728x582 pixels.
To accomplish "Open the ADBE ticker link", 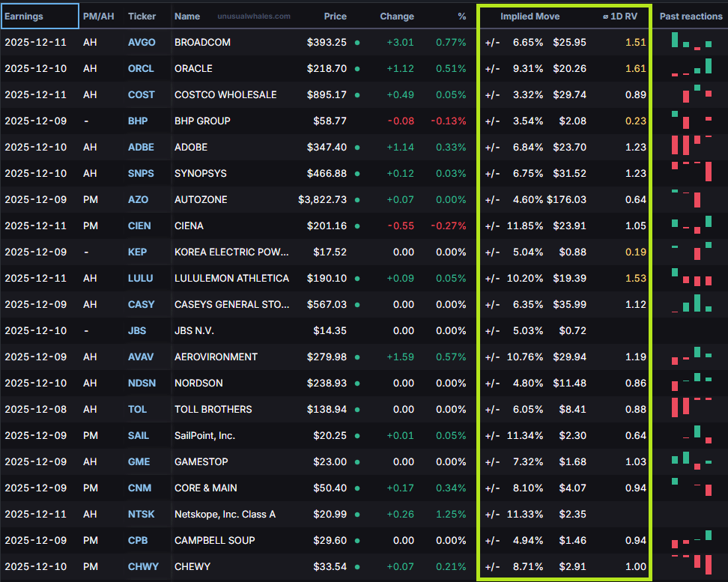I will pos(141,148).
